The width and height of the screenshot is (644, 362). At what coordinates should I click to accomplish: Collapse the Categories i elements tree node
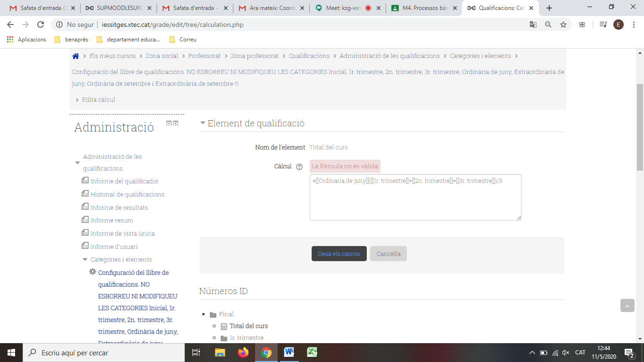click(x=85, y=259)
